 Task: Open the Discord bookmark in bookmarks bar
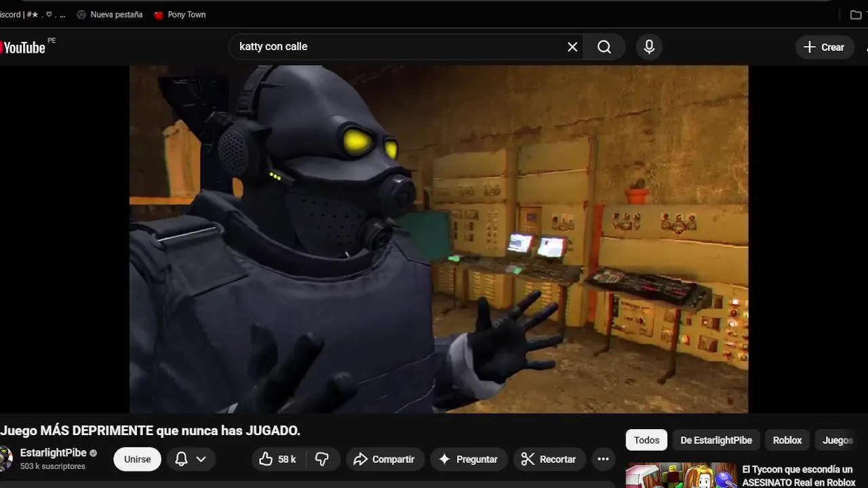(x=33, y=14)
